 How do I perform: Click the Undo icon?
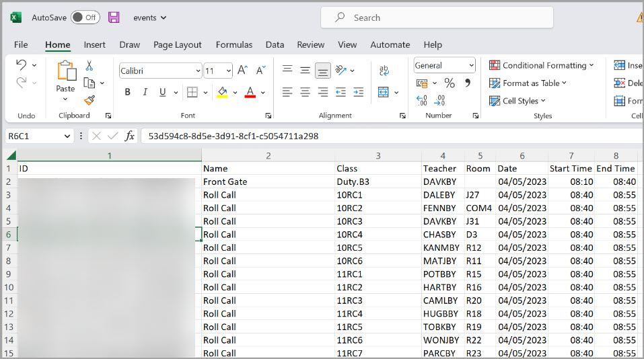[x=22, y=65]
